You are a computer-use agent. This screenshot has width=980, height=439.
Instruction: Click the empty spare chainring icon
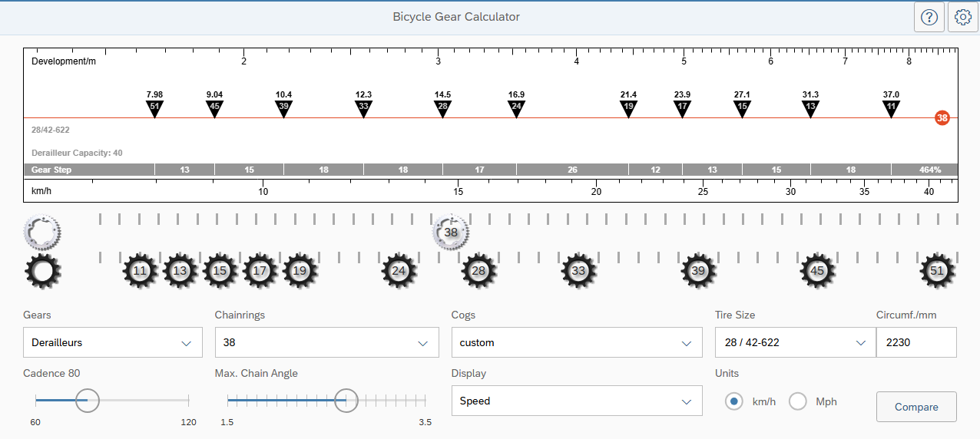pos(41,232)
